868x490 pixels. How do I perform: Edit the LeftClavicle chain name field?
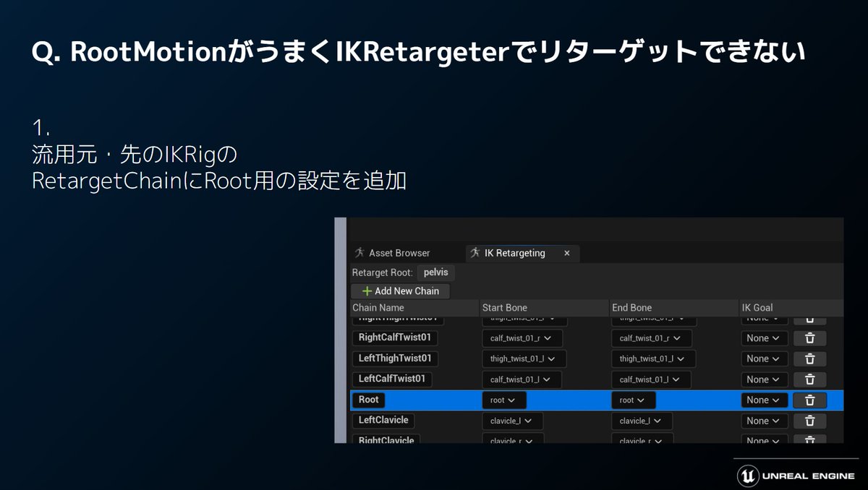coord(383,420)
